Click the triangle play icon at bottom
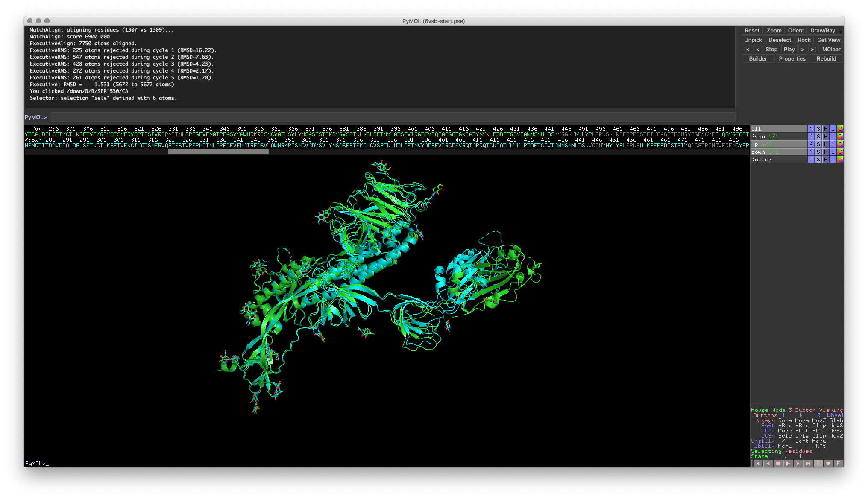Image resolution: width=868 pixels, height=499 pixels. (788, 464)
